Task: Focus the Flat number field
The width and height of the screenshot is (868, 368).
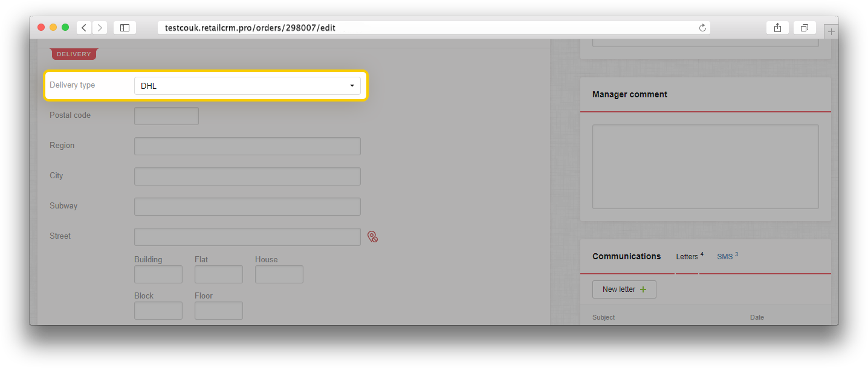Action: point(219,274)
